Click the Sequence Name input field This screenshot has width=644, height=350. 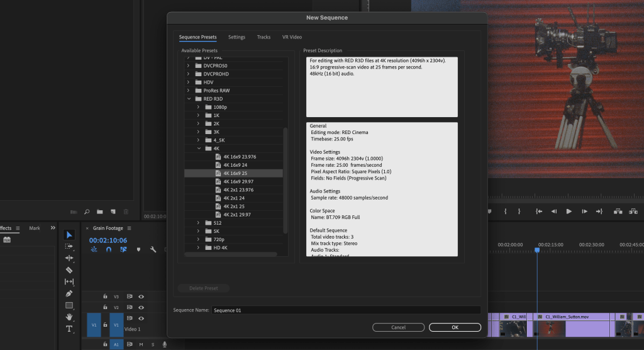pyautogui.click(x=347, y=310)
